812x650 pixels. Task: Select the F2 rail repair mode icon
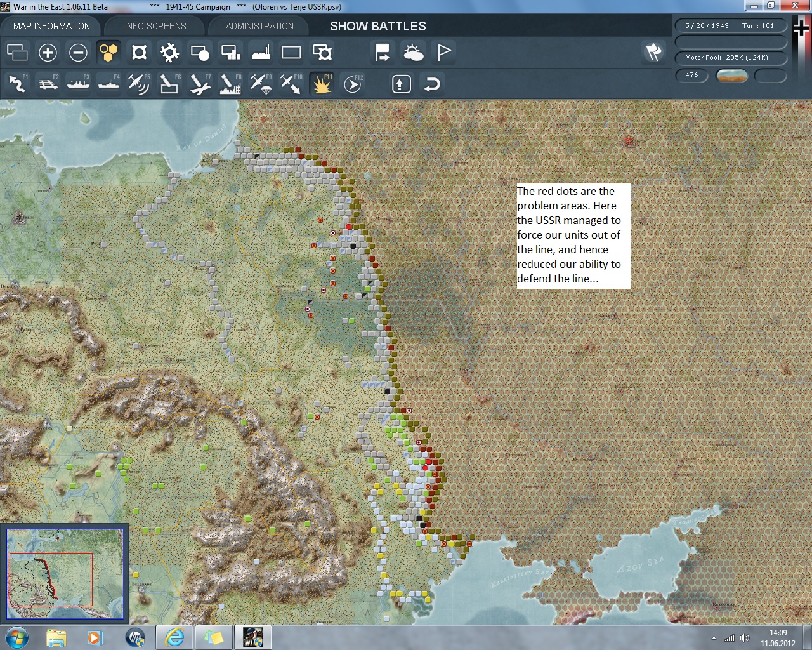click(48, 84)
